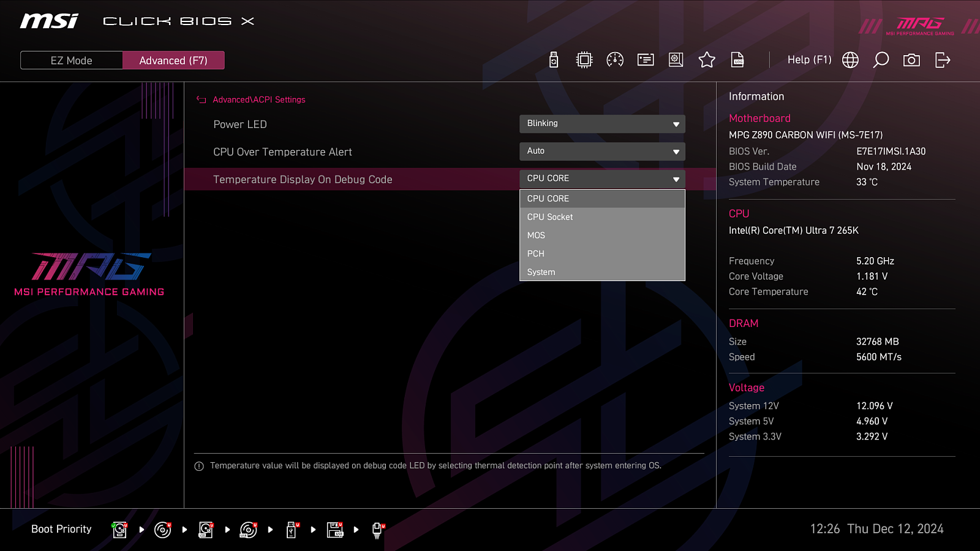Open the hardware monitor board icon
980x551 pixels.
(x=676, y=60)
